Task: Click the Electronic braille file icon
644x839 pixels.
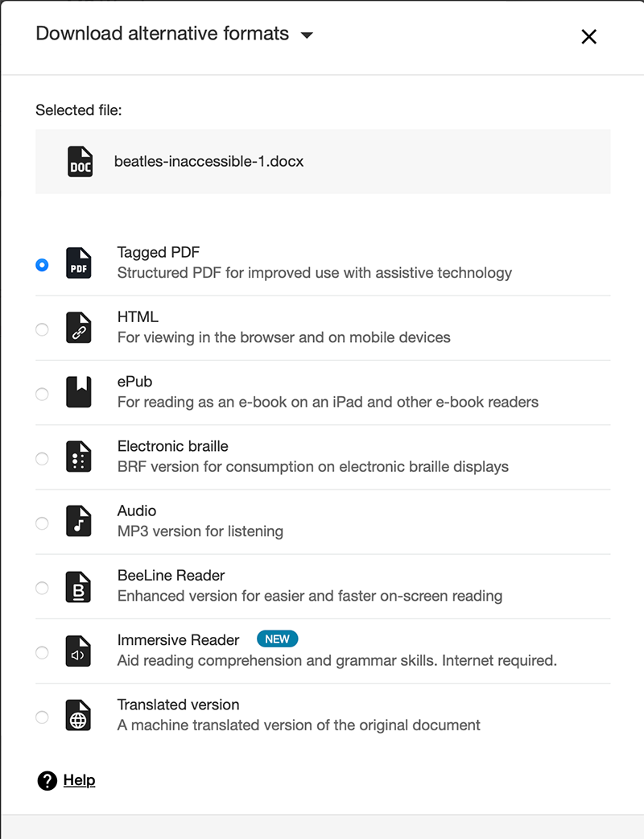Action: coord(79,457)
